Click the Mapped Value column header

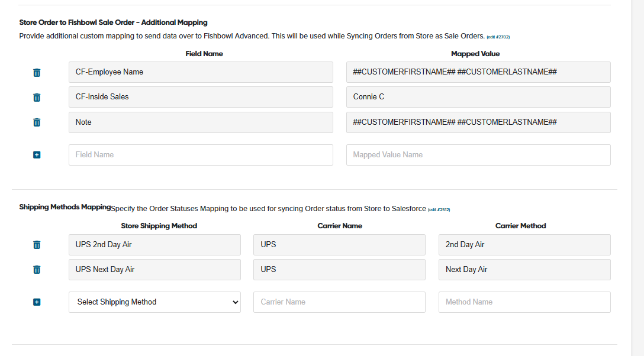pos(475,54)
